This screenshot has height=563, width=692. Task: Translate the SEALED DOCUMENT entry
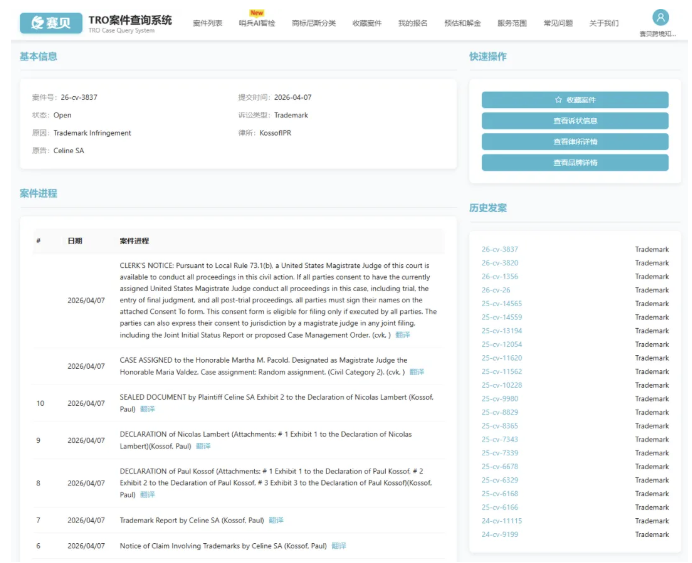[147, 409]
